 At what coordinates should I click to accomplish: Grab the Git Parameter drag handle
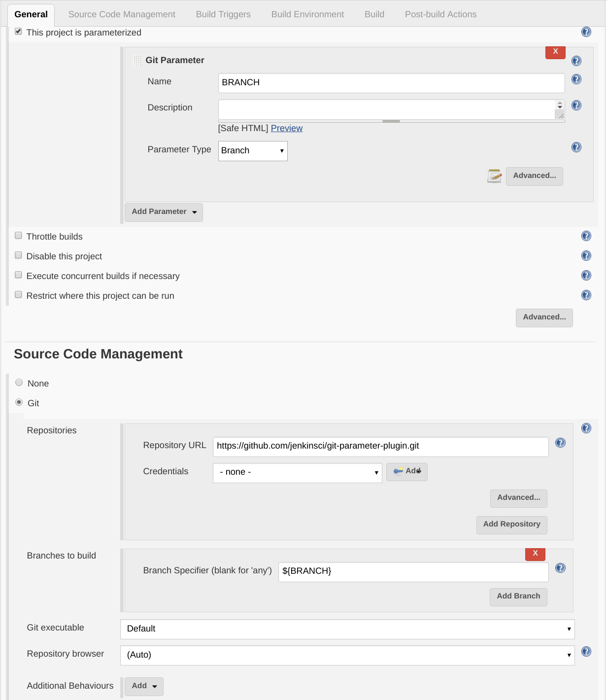[137, 61]
